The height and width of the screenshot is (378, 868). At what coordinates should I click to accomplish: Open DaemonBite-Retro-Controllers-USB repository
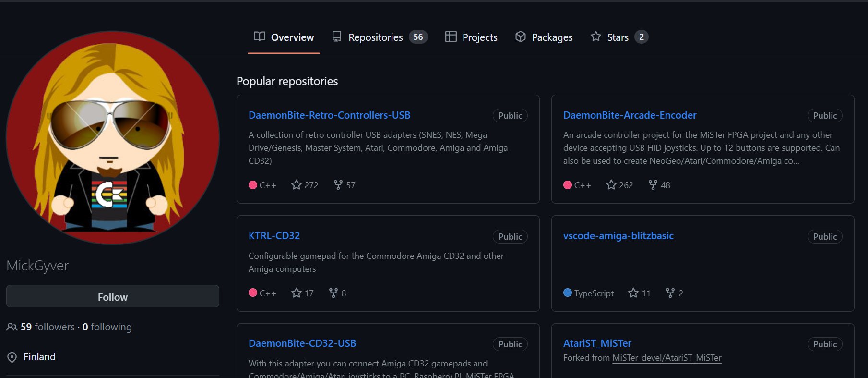(x=329, y=115)
